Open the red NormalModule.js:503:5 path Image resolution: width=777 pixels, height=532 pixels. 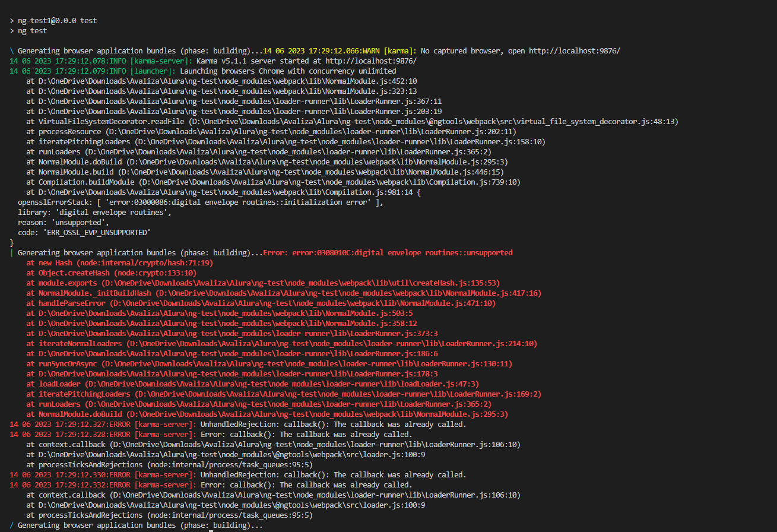tap(226, 313)
